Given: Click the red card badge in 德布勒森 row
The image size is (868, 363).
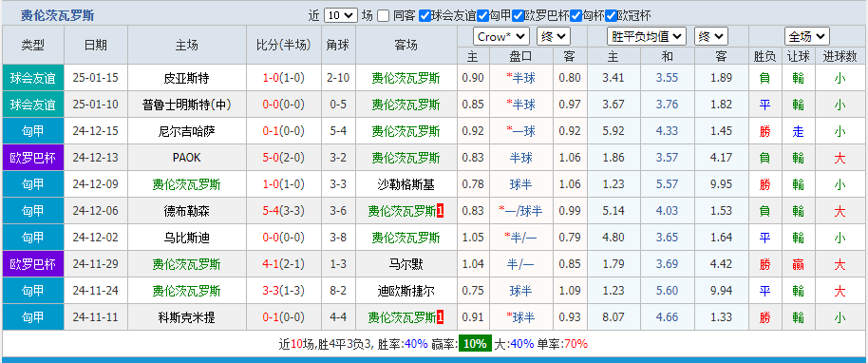Looking at the screenshot, I should [441, 211].
